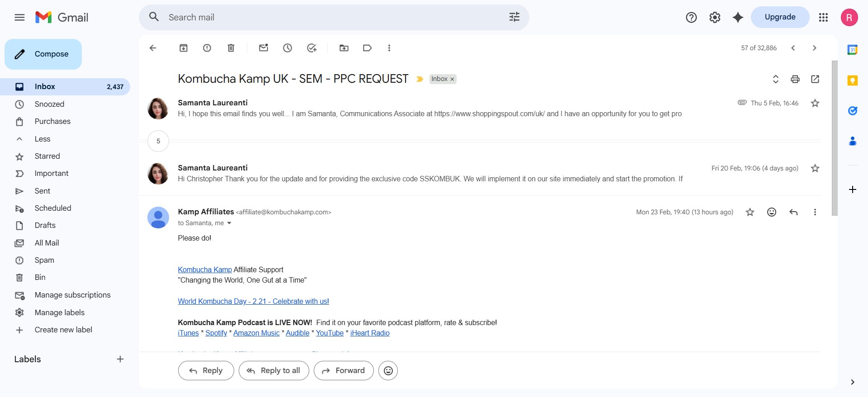Show recipient details for 'to Samanta, me'
The height and width of the screenshot is (397, 868).
point(229,223)
